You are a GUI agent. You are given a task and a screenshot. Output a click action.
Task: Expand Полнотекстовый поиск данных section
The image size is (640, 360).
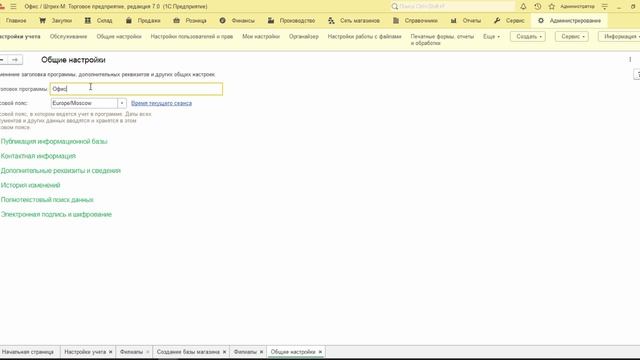(47, 200)
